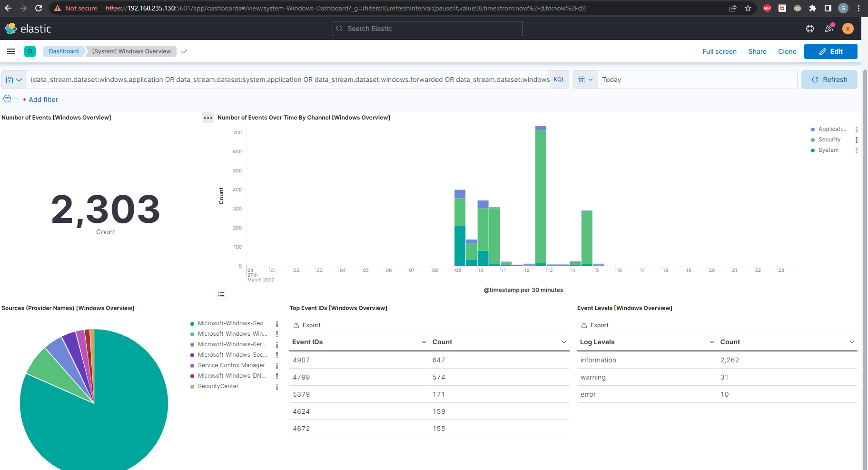868x470 pixels.
Task: Open the hamburger navigation menu
Action: (x=11, y=51)
